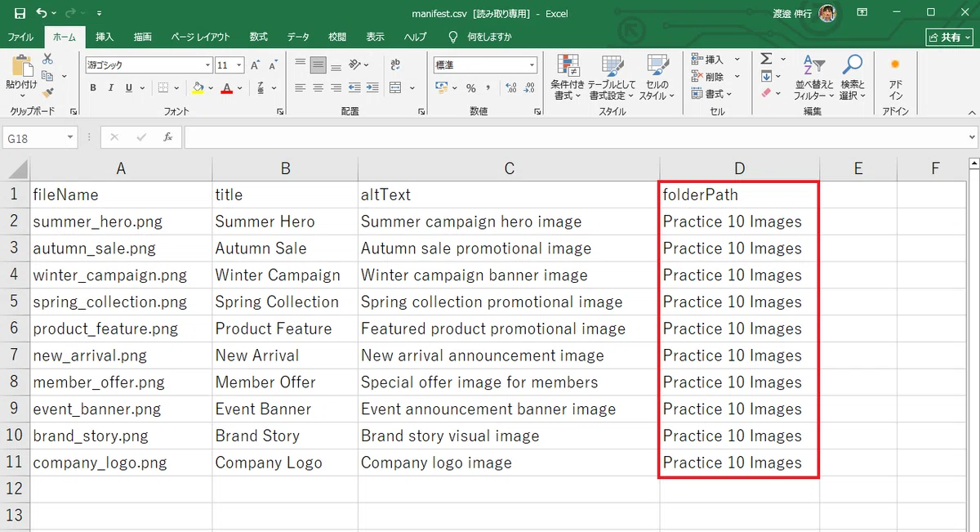Viewport: 980px width, 532px height.
Task: Open Conditional Formatting menu icon
Action: click(568, 66)
